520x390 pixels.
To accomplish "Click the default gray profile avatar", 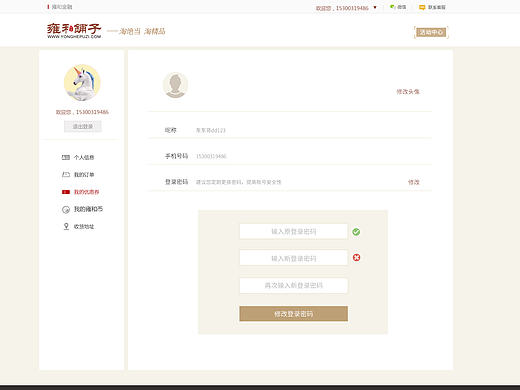I will pos(175,85).
